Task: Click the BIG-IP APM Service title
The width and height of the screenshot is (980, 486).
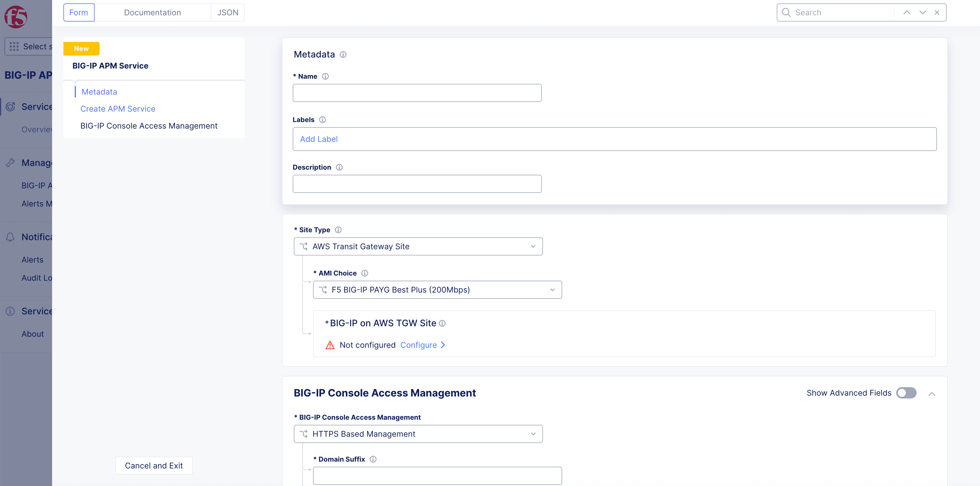Action: tap(110, 65)
